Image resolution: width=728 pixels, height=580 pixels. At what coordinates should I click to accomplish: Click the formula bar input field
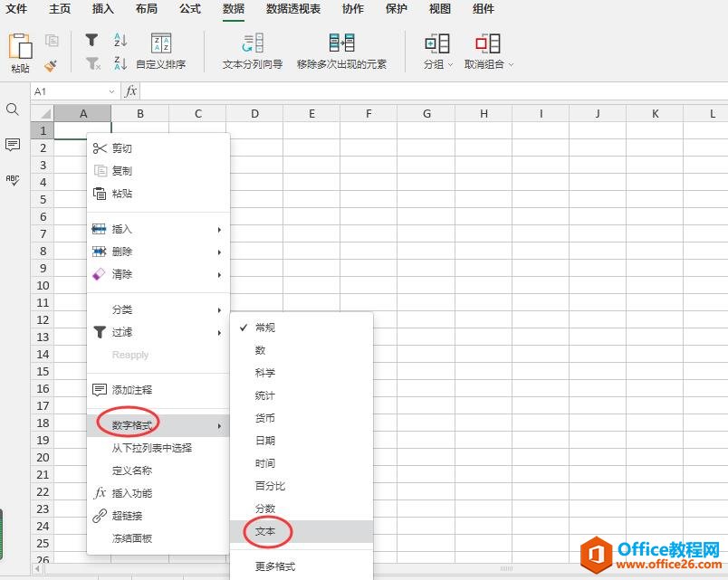pos(434,91)
